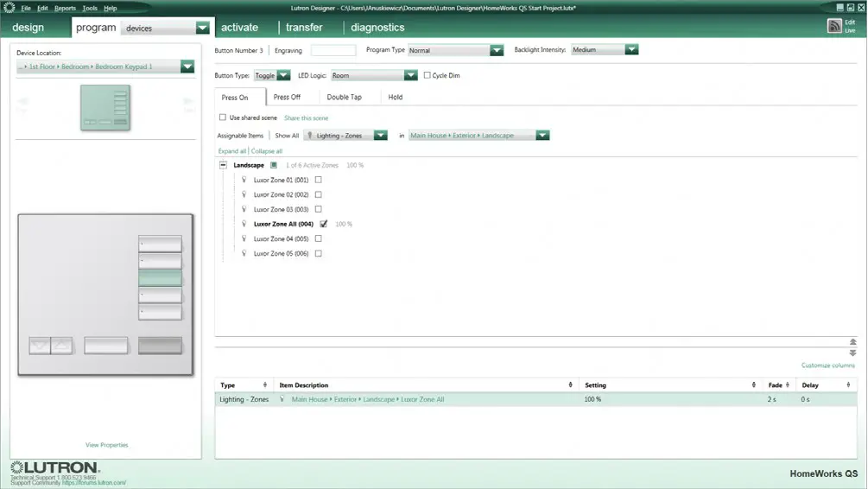
Task: Click Share this scene link
Action: tap(306, 118)
